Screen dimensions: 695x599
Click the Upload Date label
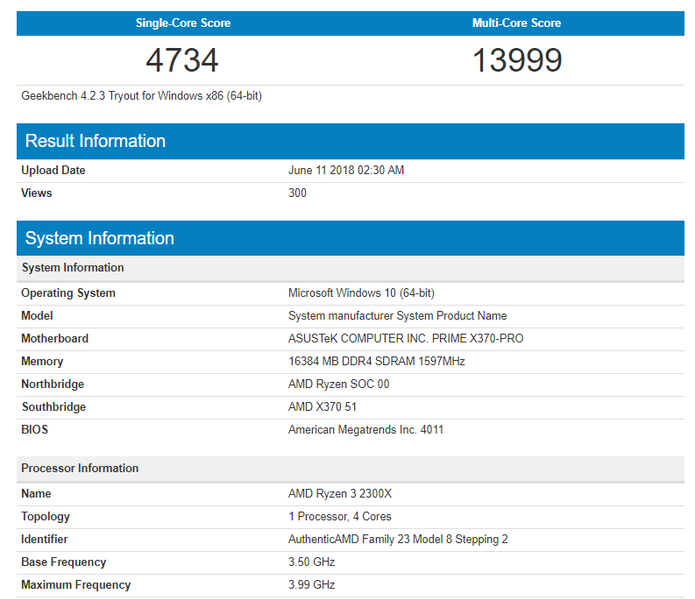pyautogui.click(x=53, y=170)
